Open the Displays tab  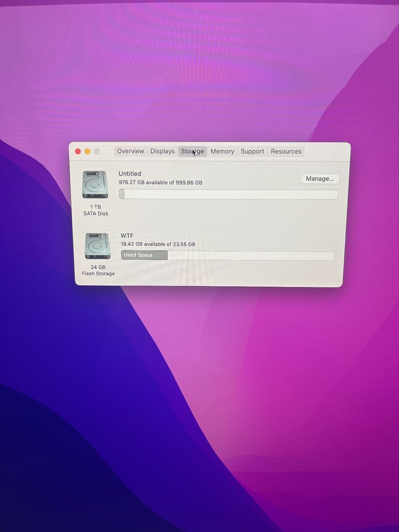coord(162,151)
